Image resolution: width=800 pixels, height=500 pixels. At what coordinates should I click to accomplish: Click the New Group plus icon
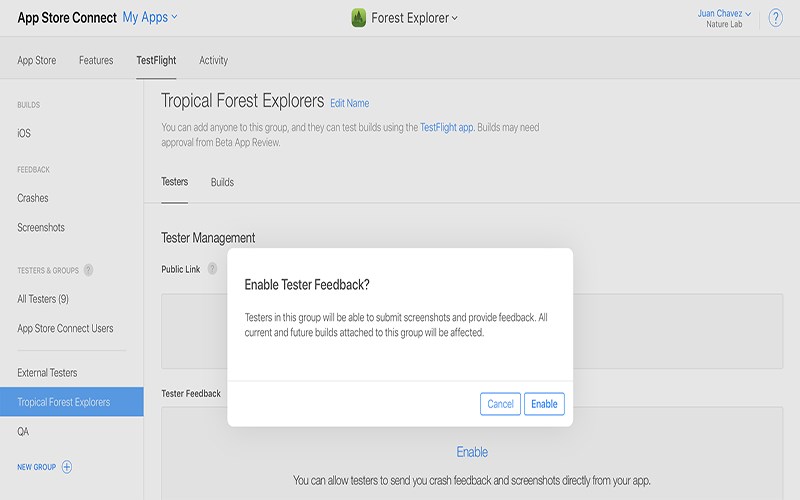(x=67, y=466)
